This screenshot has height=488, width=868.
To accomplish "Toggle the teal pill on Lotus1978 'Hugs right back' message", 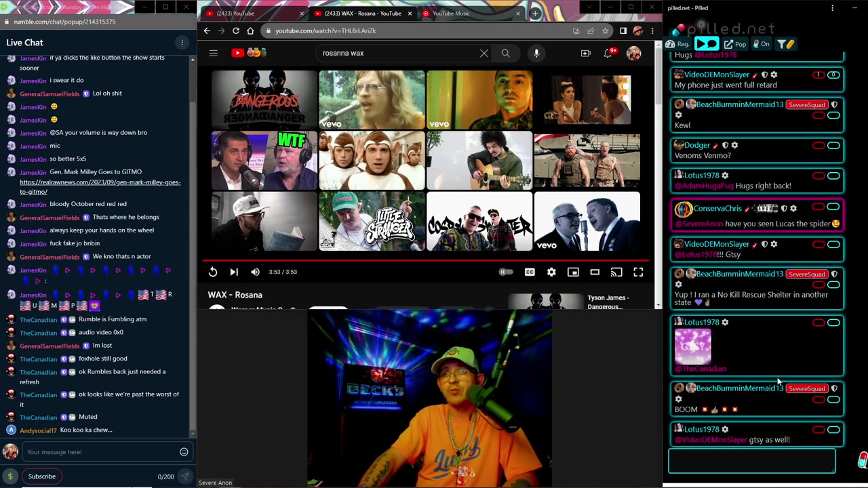I will 833,176.
